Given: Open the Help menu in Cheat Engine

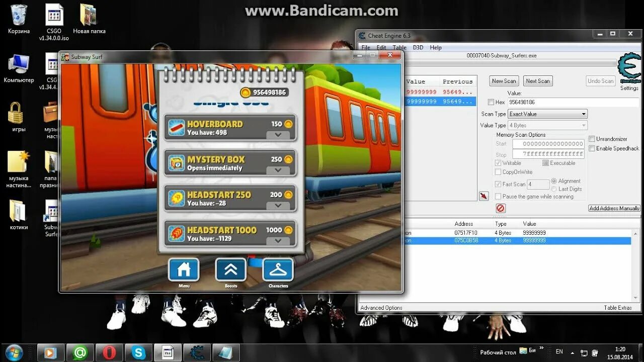Looking at the screenshot, I should 436,48.
